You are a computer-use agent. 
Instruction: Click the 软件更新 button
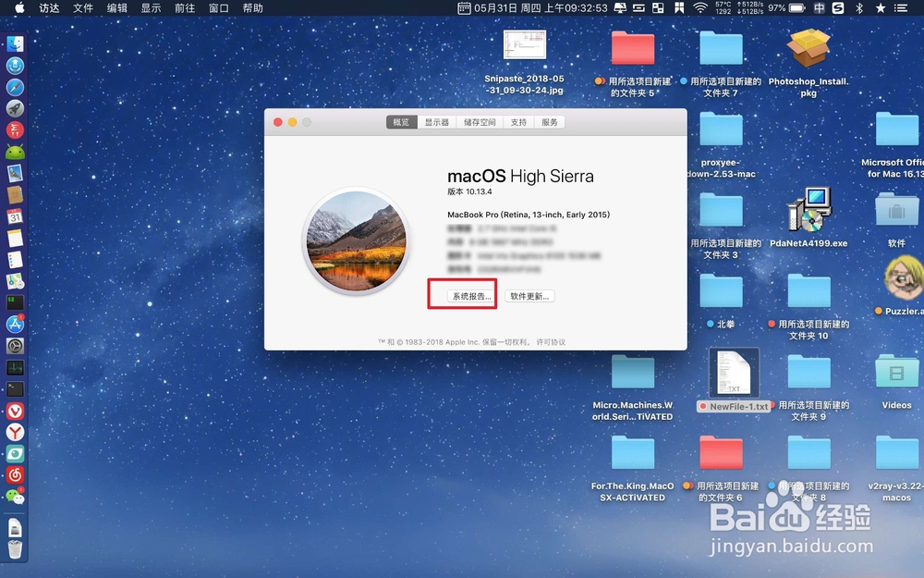tap(529, 295)
